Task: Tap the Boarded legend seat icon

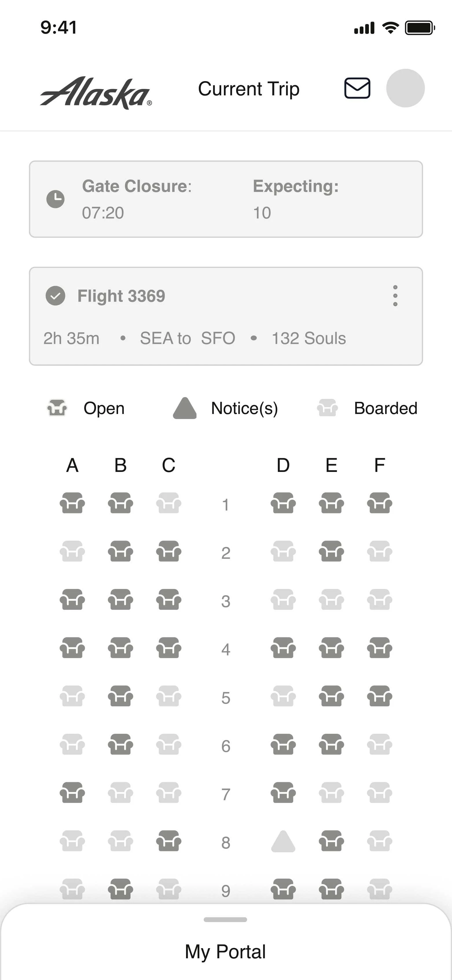Action: click(x=327, y=408)
